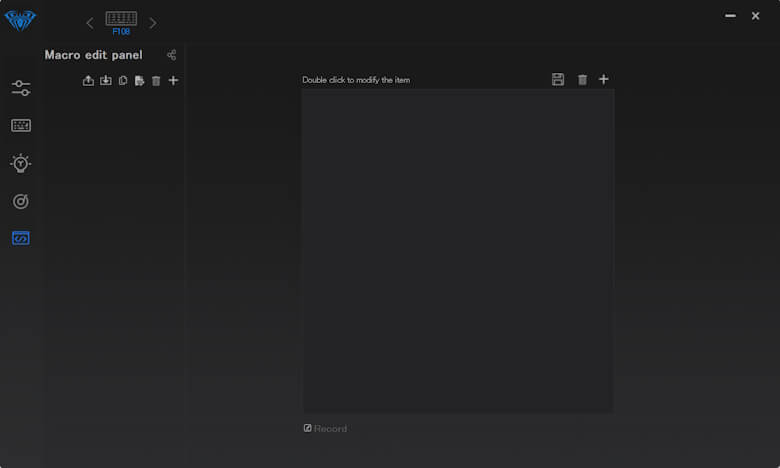780x468 pixels.
Task: Import macro with the download icon
Action: tap(106, 81)
